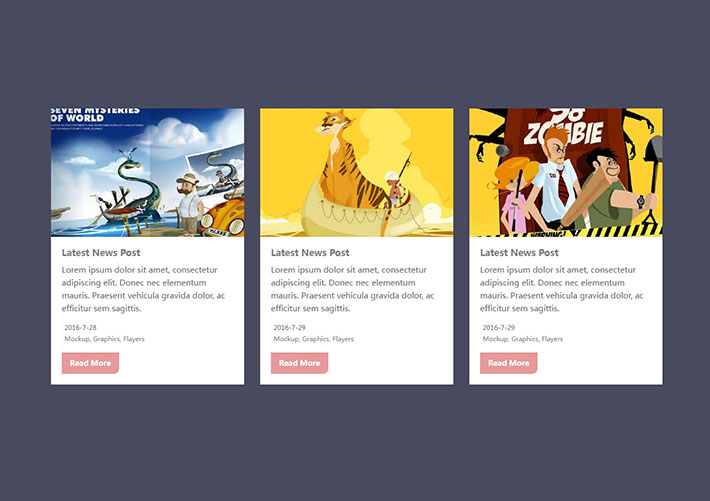Click Lorem ipsum paragraph on middle card
The height and width of the screenshot is (501, 710).
(x=353, y=289)
